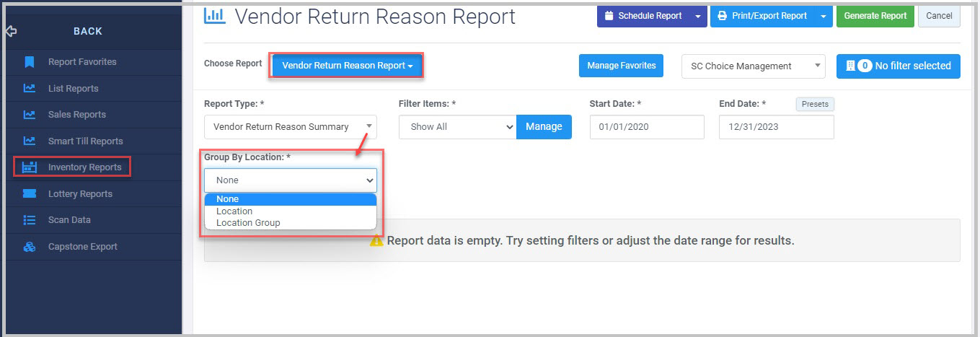Click the Inventory Reports icon
This screenshot has height=337, width=980.
click(x=30, y=167)
